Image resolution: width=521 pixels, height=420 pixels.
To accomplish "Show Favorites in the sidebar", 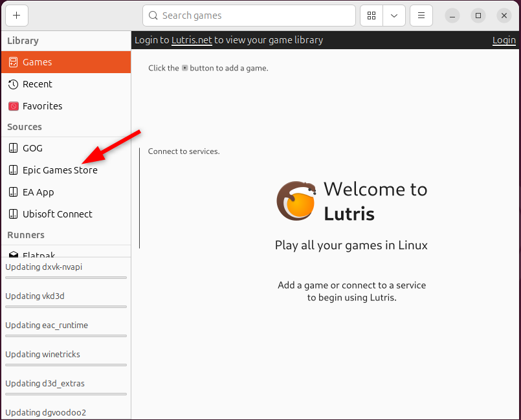I will 66,106.
